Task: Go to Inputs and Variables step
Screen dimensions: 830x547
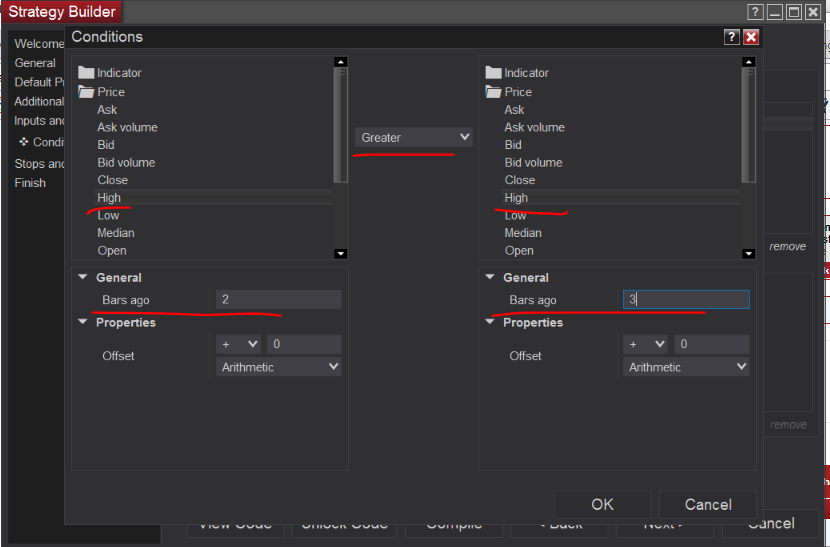Action: pos(39,121)
